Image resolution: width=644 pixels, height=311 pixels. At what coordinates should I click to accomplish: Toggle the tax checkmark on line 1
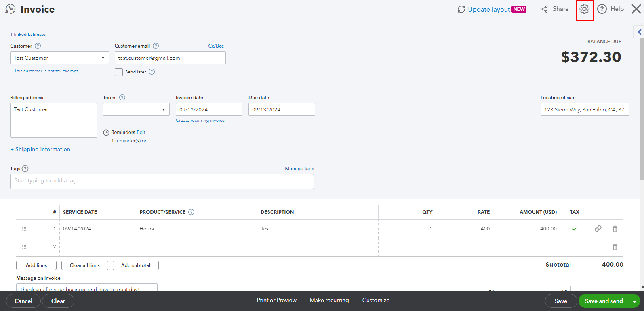[574, 229]
